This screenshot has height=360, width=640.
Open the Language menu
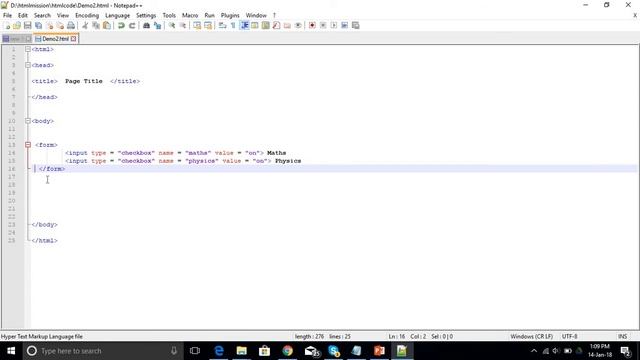[x=118, y=15]
